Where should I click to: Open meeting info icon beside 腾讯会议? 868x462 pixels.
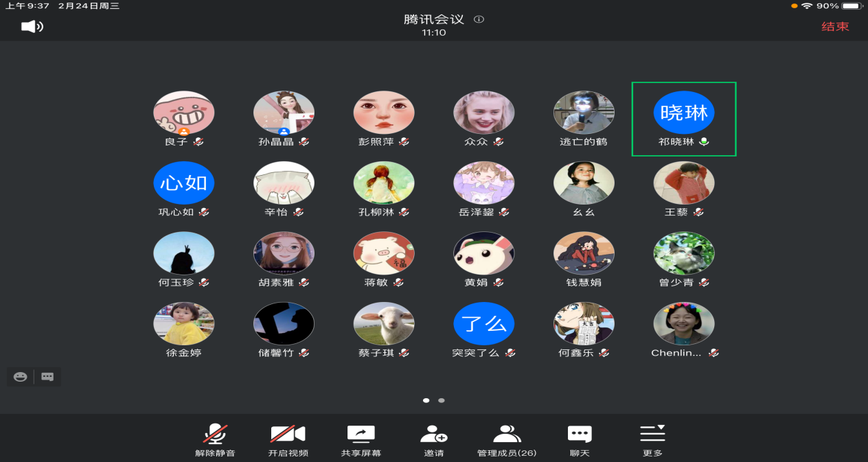click(x=479, y=19)
